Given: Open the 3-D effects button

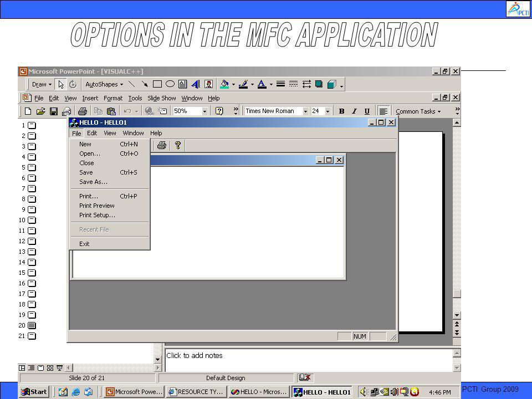Looking at the screenshot, I should pos(331,84).
